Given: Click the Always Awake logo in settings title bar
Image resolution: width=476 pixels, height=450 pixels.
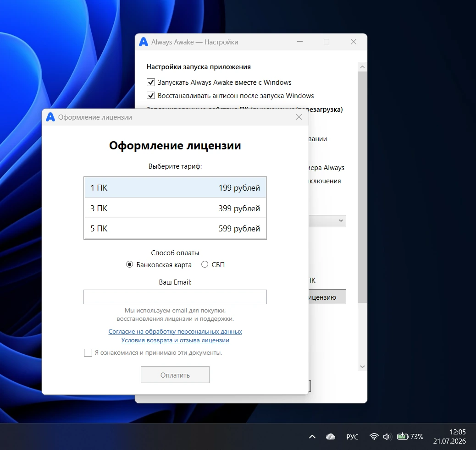Looking at the screenshot, I should coord(143,42).
